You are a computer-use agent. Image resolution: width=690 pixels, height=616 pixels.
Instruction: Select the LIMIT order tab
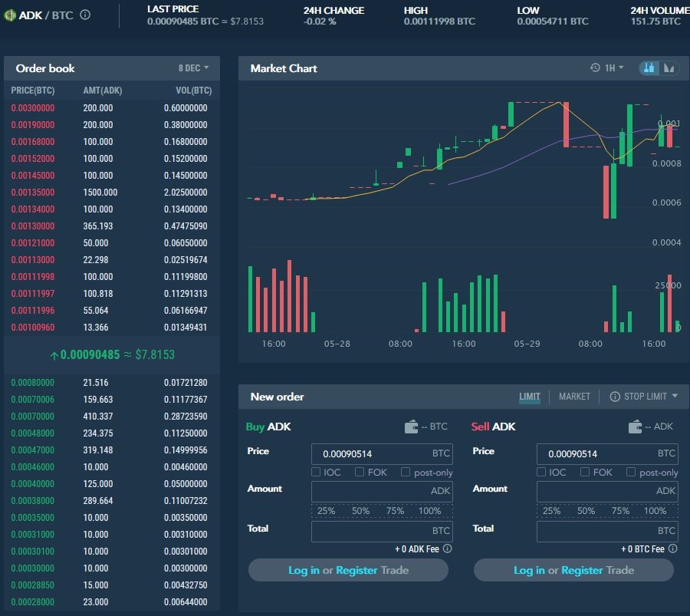pyautogui.click(x=529, y=397)
